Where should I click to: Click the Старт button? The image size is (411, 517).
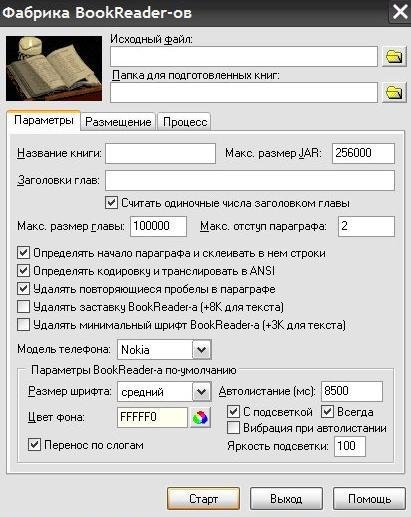[203, 499]
